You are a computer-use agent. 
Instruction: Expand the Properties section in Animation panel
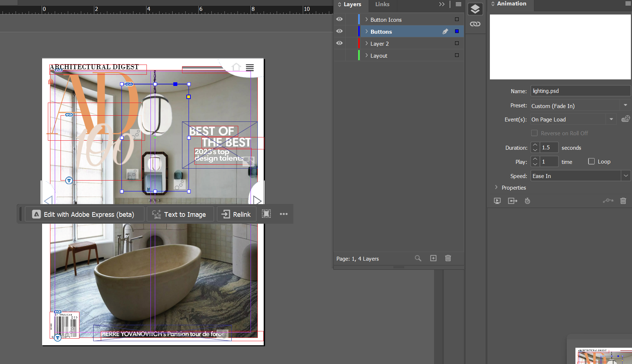(496, 187)
